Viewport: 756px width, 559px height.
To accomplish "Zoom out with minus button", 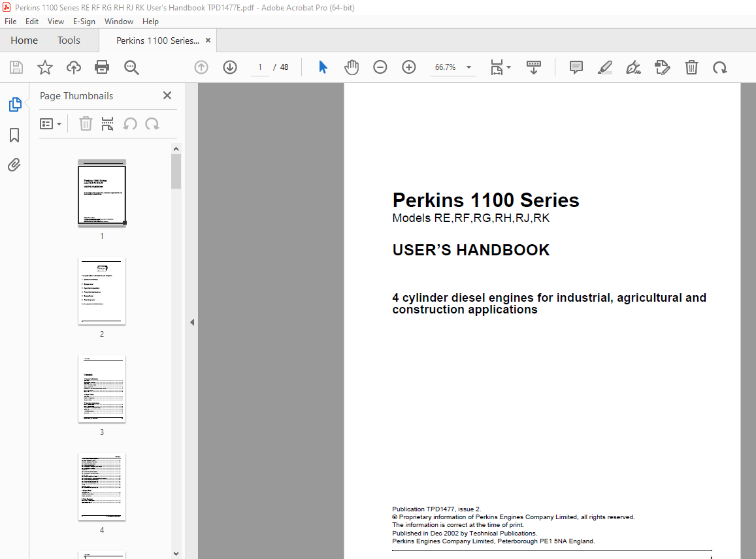I will (x=380, y=67).
